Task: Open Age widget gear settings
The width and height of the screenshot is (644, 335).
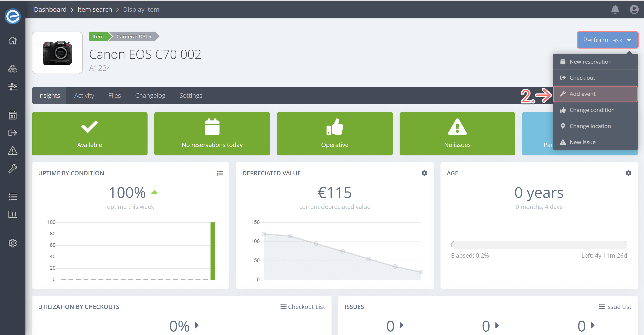Action: (628, 173)
